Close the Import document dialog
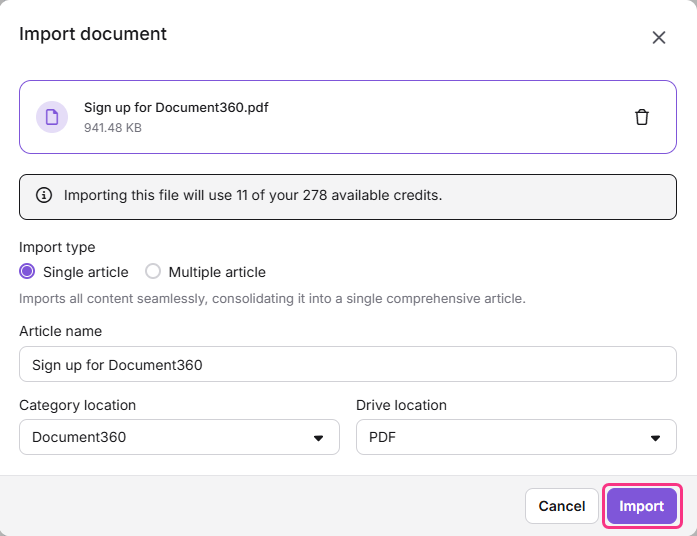The width and height of the screenshot is (697, 536). [658, 37]
